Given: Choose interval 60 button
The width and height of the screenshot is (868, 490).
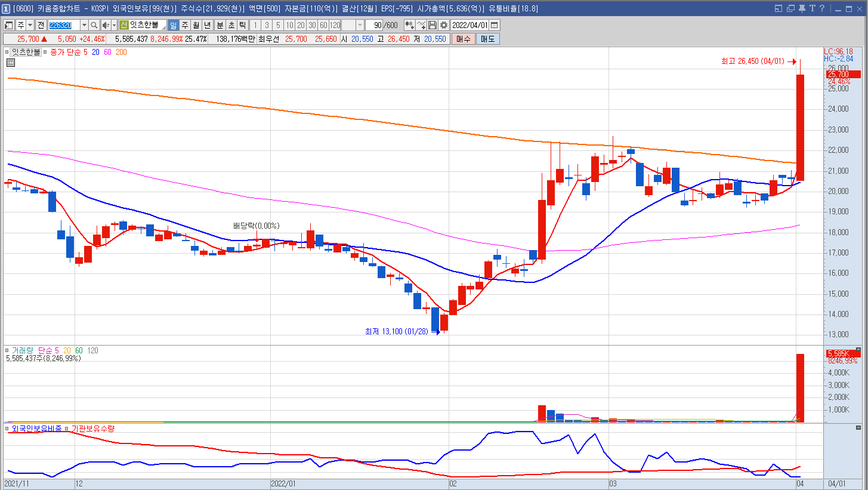Looking at the screenshot, I should 323,25.
